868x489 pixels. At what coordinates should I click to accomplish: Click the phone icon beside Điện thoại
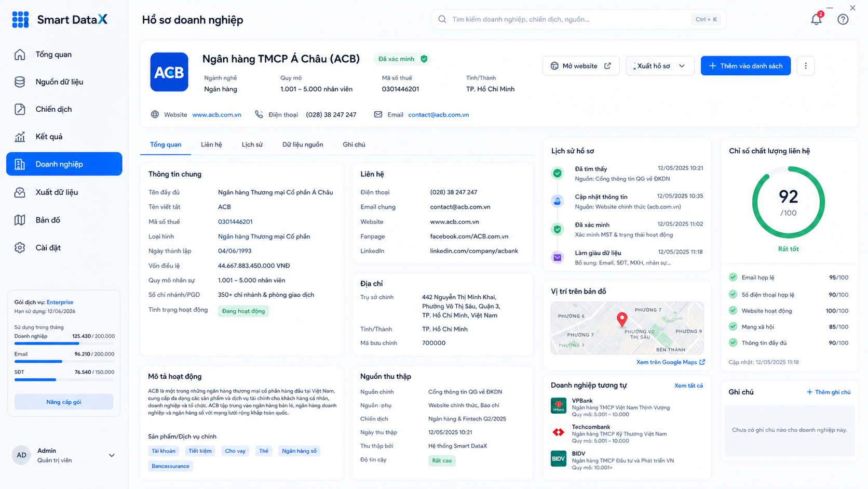[x=259, y=114]
